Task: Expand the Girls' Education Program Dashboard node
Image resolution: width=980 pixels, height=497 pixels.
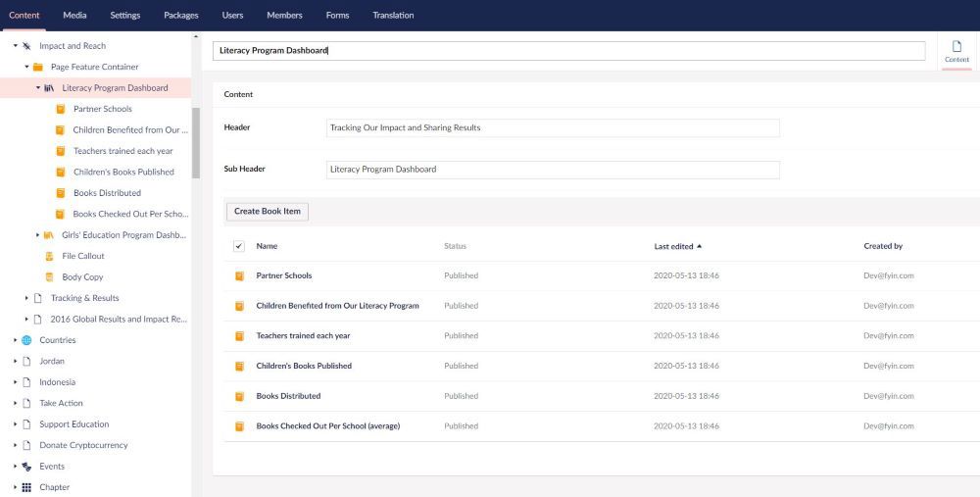Action: point(38,235)
